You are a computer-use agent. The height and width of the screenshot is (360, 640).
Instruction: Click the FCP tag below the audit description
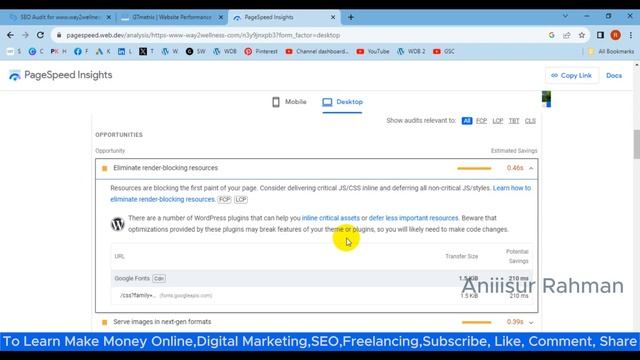click(x=224, y=200)
